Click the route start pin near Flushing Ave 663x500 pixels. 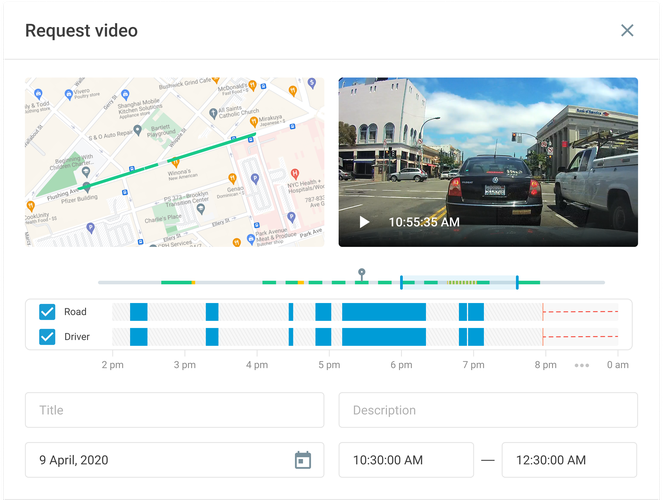pos(86,186)
